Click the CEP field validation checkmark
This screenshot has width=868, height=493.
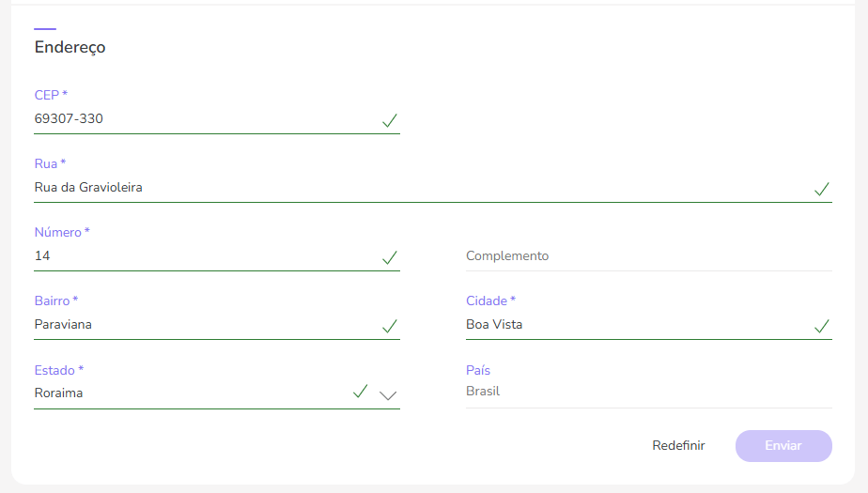tap(390, 120)
